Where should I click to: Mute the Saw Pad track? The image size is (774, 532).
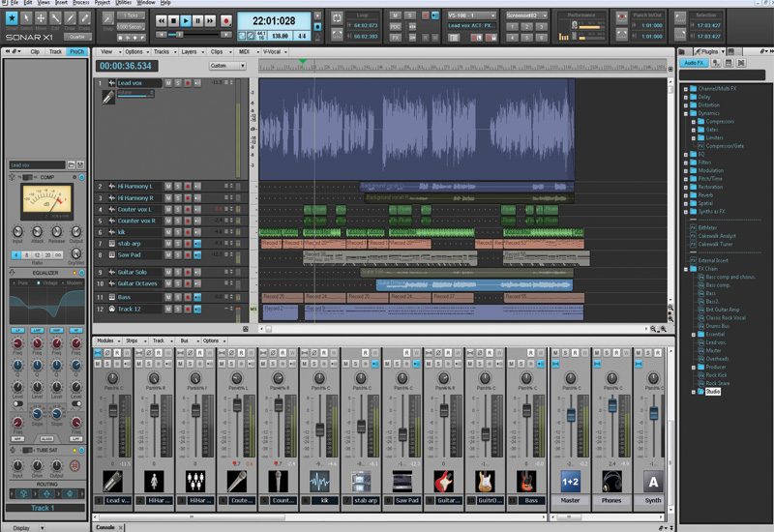click(x=168, y=255)
